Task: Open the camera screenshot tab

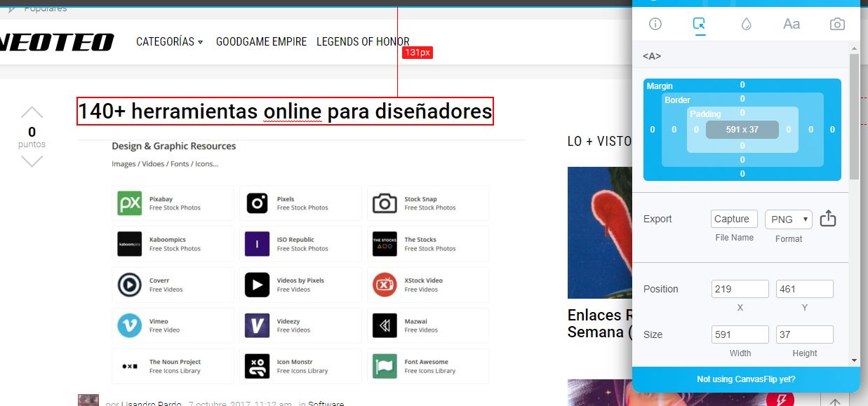Action: [x=837, y=24]
